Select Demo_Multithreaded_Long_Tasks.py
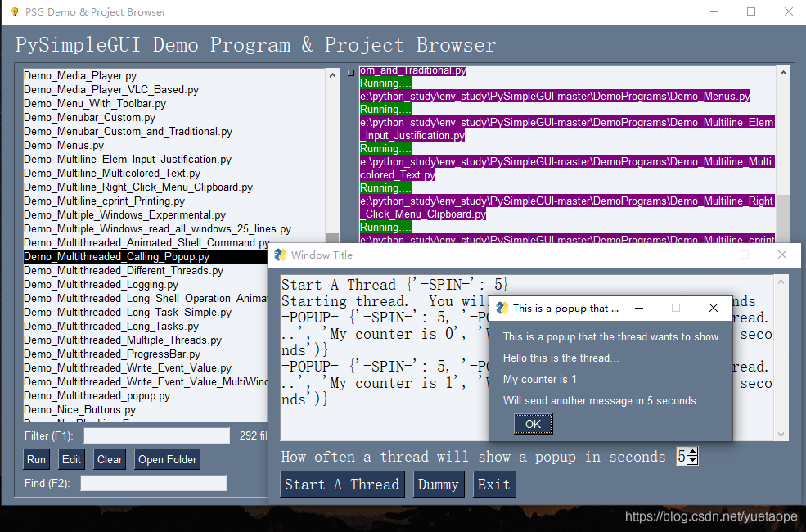Screen dimensions: 806x532 (x=111, y=326)
